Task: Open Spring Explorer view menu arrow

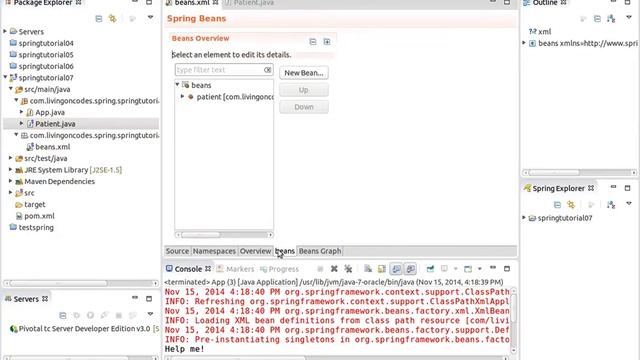Action: click(629, 203)
